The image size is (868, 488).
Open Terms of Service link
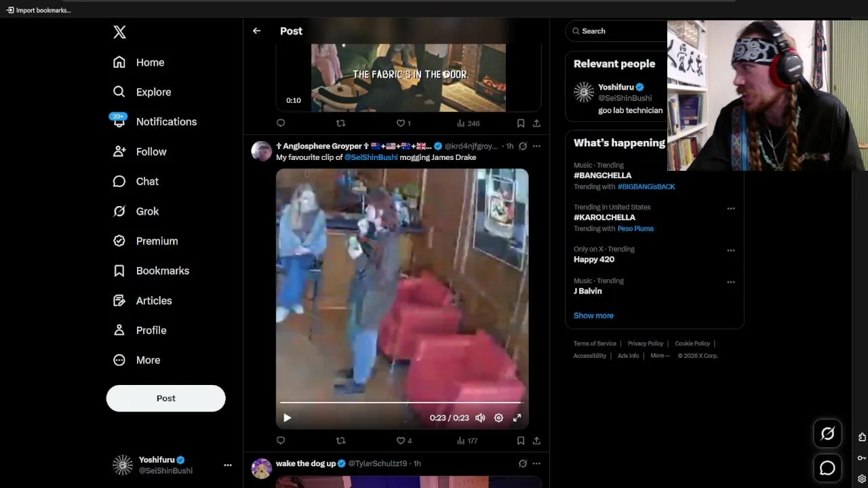point(595,344)
